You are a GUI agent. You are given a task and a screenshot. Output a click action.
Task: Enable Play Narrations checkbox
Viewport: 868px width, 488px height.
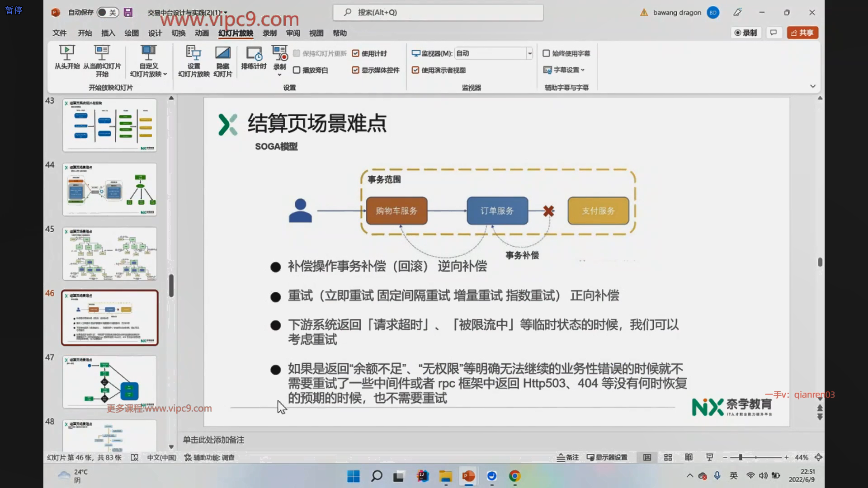[297, 70]
